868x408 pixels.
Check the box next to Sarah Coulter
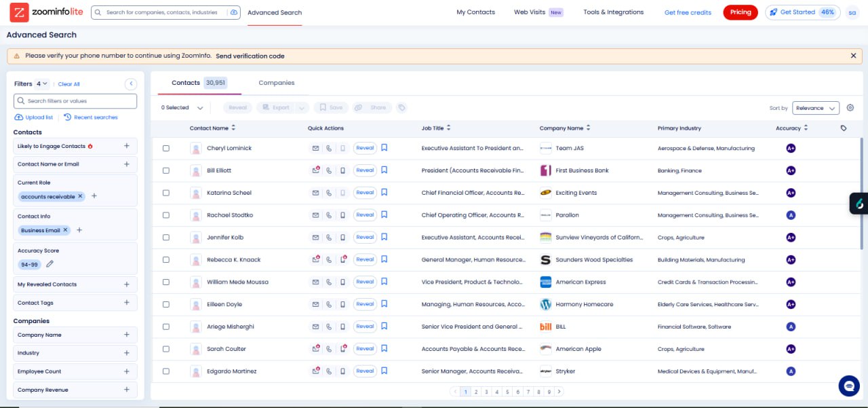pos(166,349)
